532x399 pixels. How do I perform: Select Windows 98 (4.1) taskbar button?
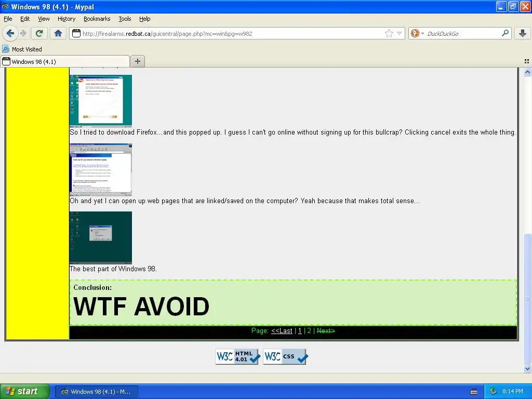point(96,392)
